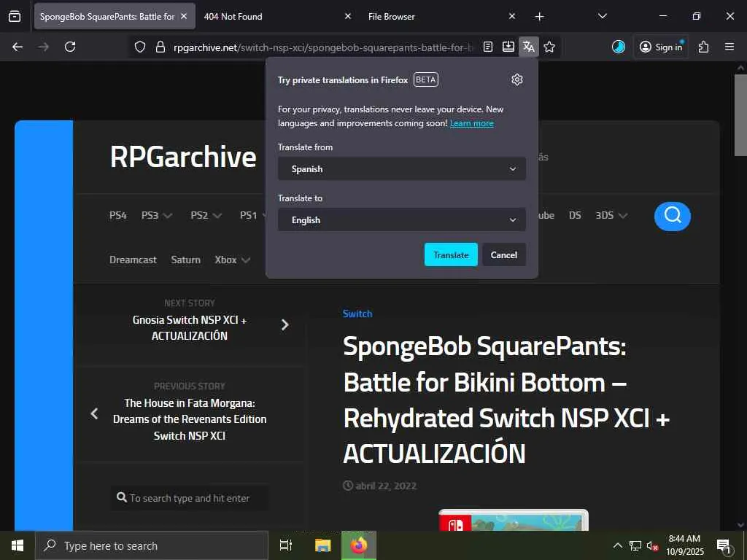The height and width of the screenshot is (560, 747).
Task: Open Firefox application menu
Action: 729,47
